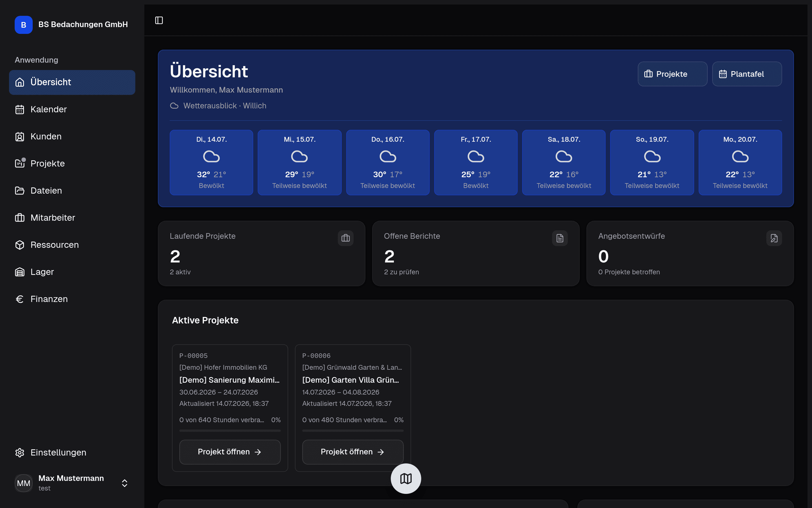The height and width of the screenshot is (508, 812).
Task: Click the Dateien folder icon
Action: click(20, 191)
